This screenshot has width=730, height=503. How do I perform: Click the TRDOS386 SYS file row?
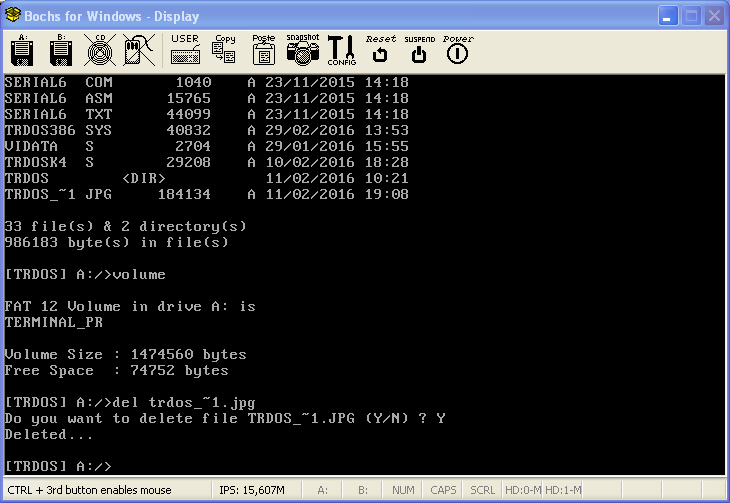click(x=206, y=130)
